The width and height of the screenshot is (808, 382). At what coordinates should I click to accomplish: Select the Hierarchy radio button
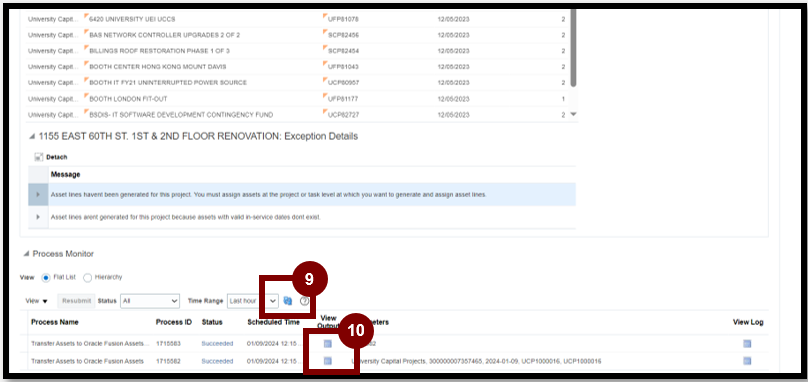point(87,277)
